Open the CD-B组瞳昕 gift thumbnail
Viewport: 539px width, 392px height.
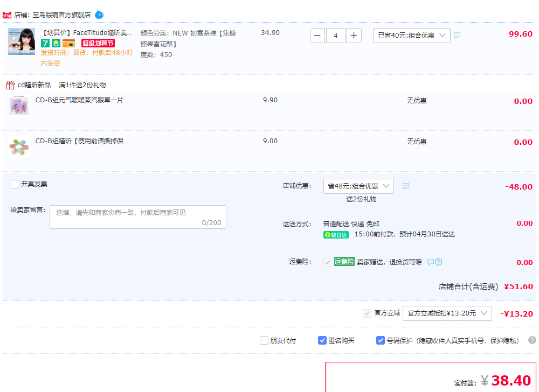click(18, 146)
